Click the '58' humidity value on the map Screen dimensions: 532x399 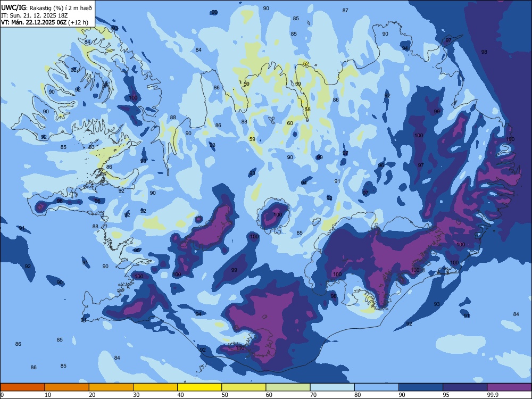(x=307, y=109)
